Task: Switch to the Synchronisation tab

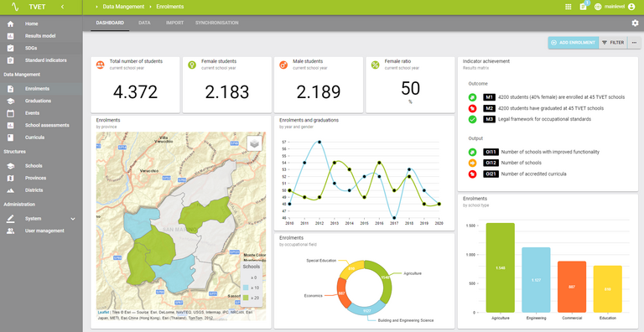Action: point(217,23)
